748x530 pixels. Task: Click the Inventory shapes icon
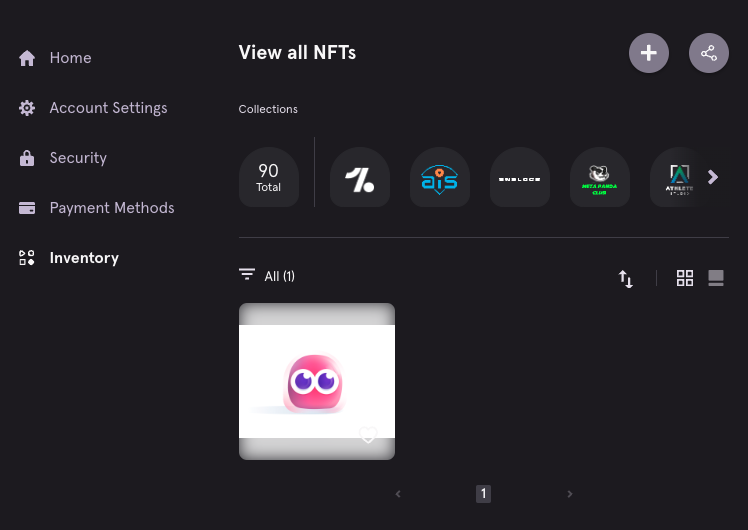[x=27, y=258]
